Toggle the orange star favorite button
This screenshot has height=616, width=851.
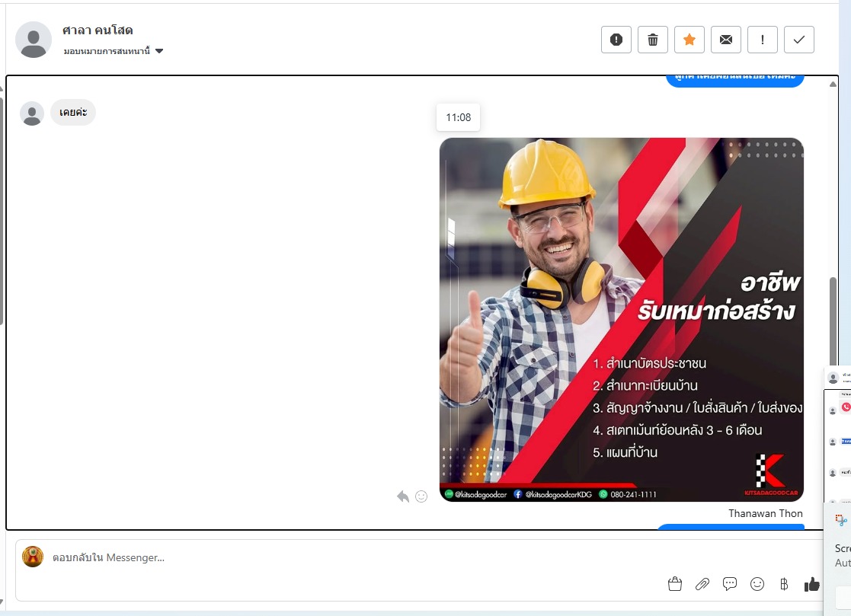(x=689, y=40)
